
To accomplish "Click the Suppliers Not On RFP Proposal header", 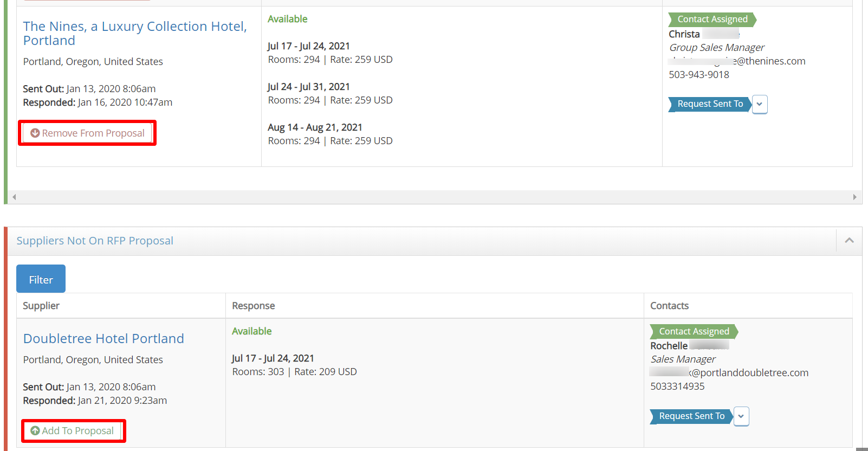I will coord(95,241).
